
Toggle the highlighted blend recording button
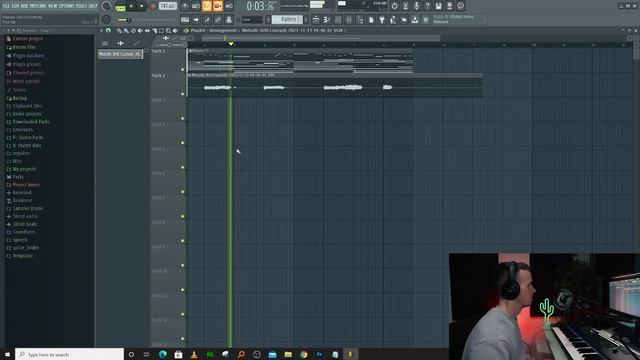pyautogui.click(x=218, y=6)
